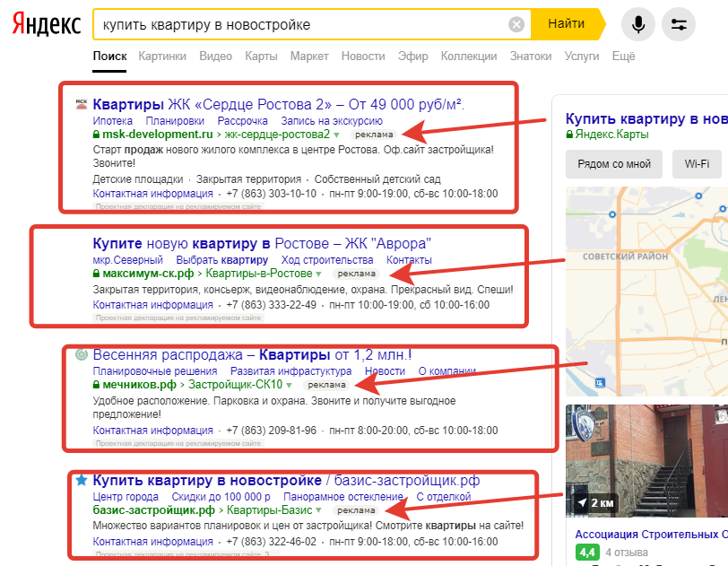Click реклама label on msk-development.ru result
The width and height of the screenshot is (728, 566).
coord(374,135)
